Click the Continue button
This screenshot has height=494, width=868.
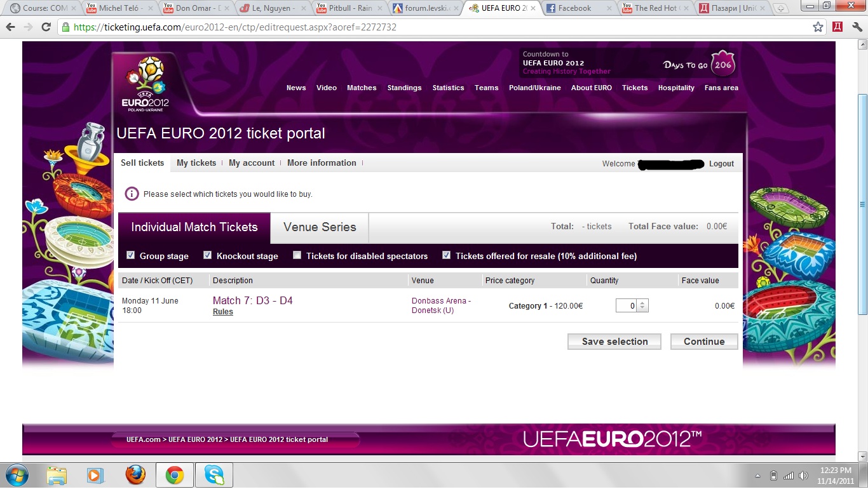[704, 342]
